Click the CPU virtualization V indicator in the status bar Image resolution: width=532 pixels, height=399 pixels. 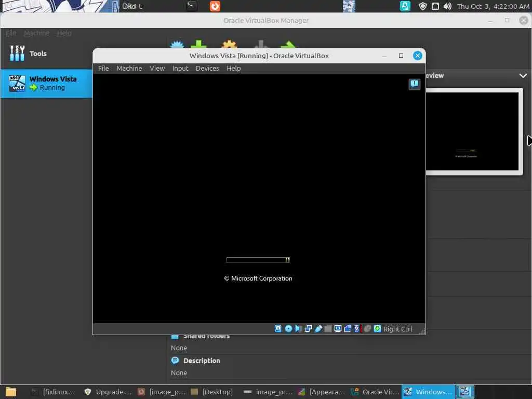coord(357,329)
